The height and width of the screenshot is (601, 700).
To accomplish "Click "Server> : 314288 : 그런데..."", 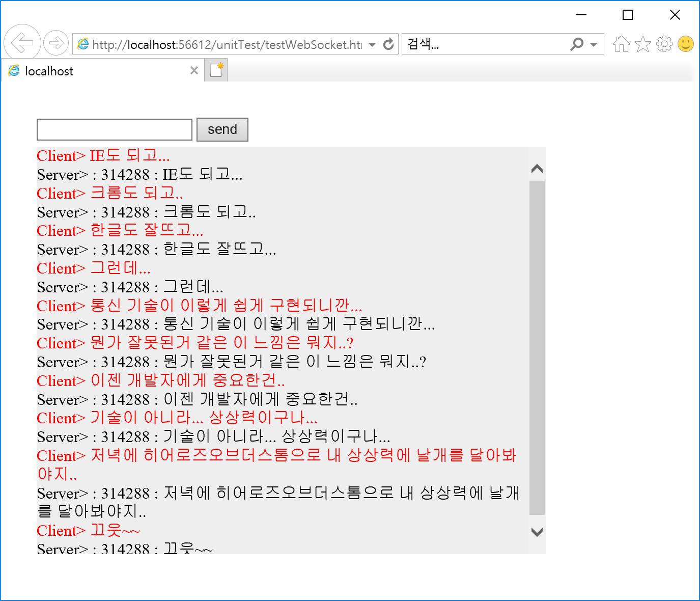I will click(x=130, y=287).
